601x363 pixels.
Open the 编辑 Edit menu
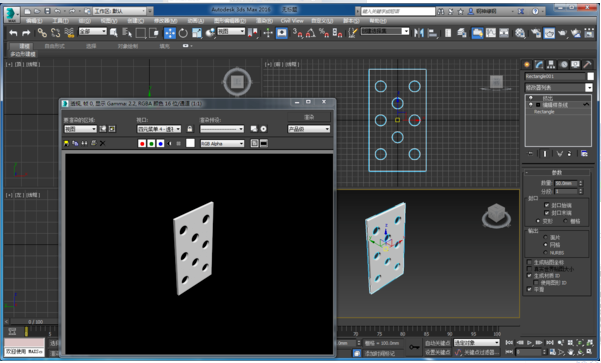tap(34, 21)
